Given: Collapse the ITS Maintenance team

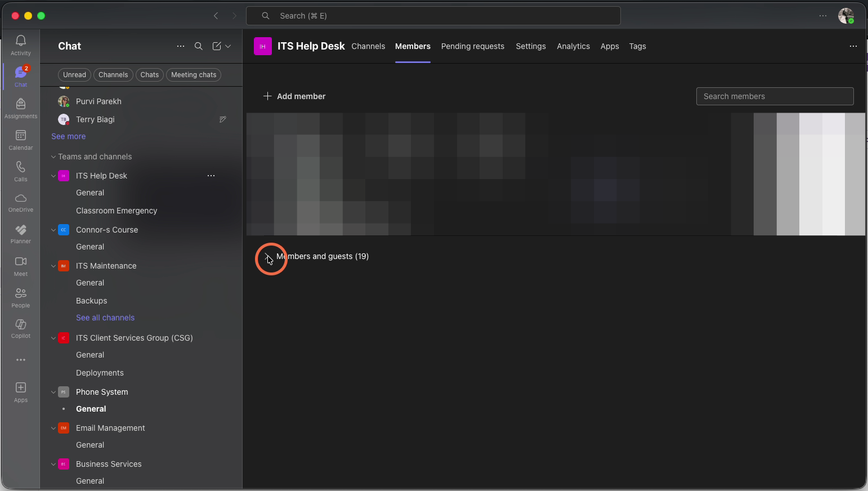Looking at the screenshot, I should 53,266.
